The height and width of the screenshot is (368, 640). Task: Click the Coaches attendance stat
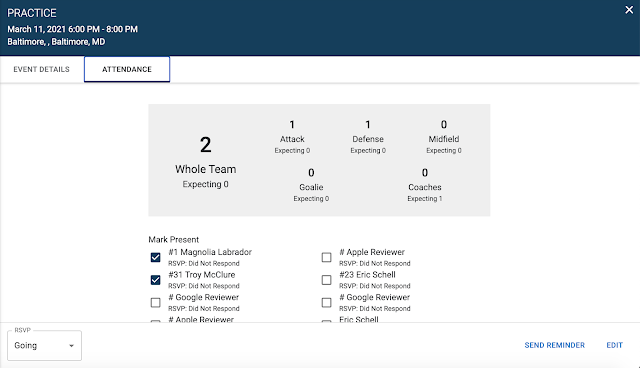(424, 185)
